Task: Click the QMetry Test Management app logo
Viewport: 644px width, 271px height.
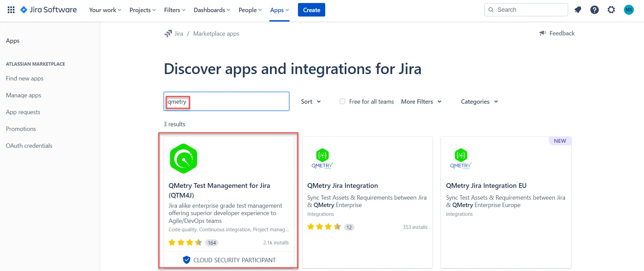Action: click(184, 159)
